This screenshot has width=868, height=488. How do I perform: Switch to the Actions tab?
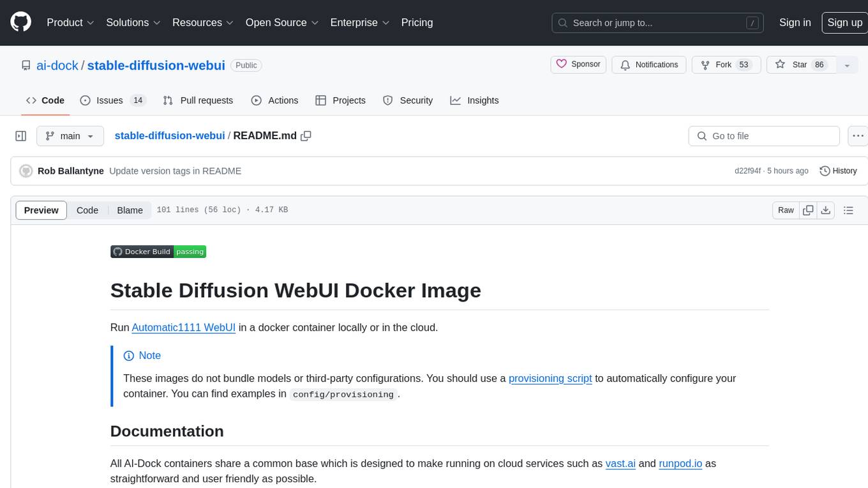[274, 100]
